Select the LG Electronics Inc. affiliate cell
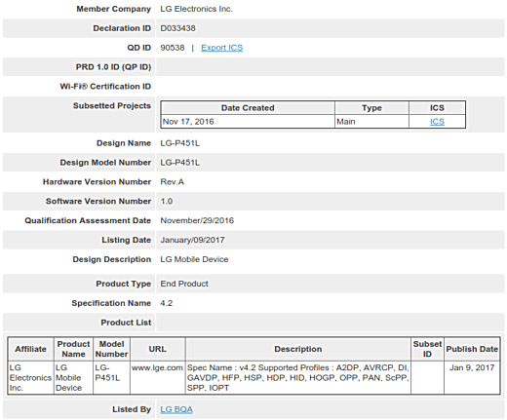The image size is (507, 420). tap(31, 378)
